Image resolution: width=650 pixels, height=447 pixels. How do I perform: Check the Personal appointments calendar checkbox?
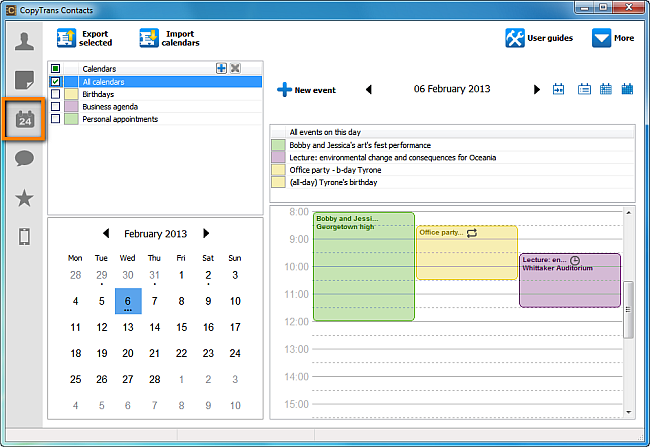tap(56, 119)
